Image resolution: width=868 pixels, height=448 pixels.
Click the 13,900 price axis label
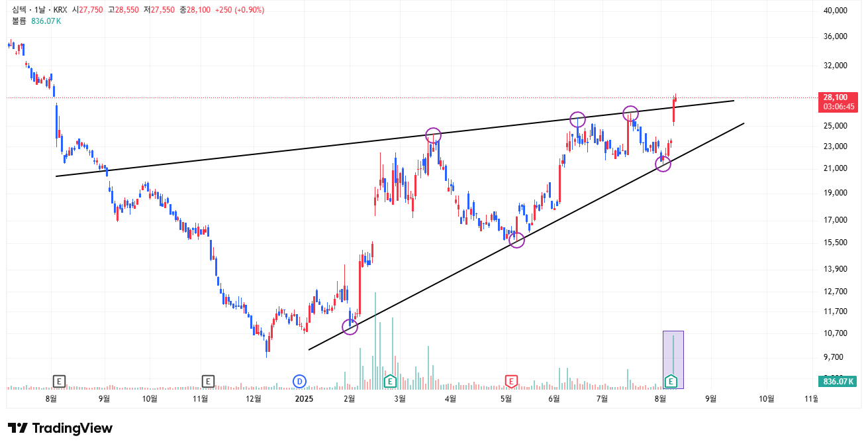[836, 269]
